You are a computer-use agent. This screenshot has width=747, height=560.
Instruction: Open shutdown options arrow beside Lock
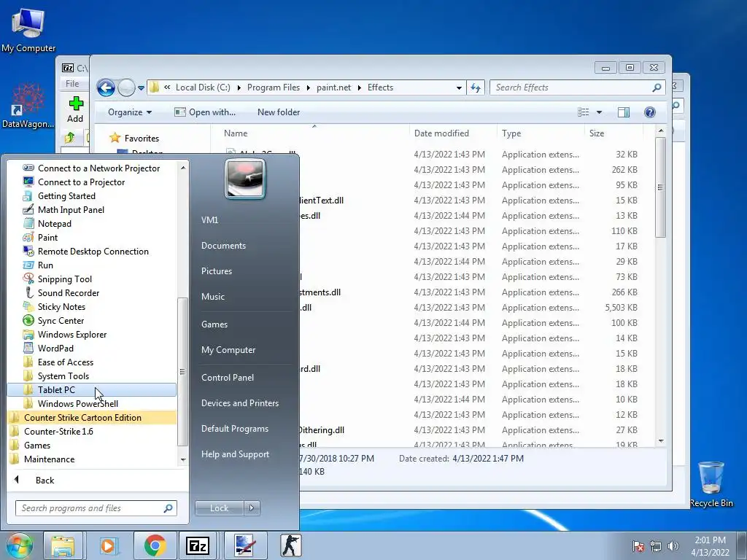coord(252,508)
